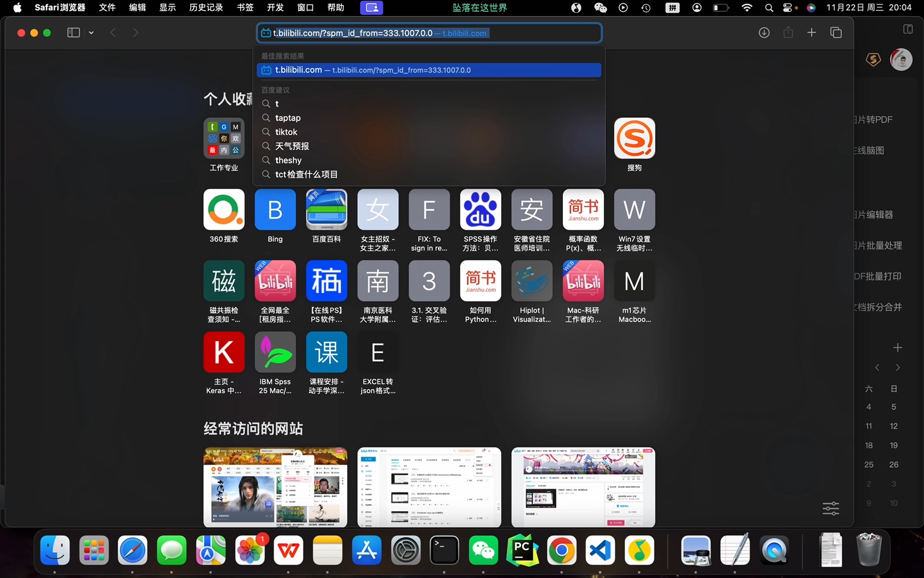Open the Bing favorite
This screenshot has height=578, width=924.
tap(275, 210)
